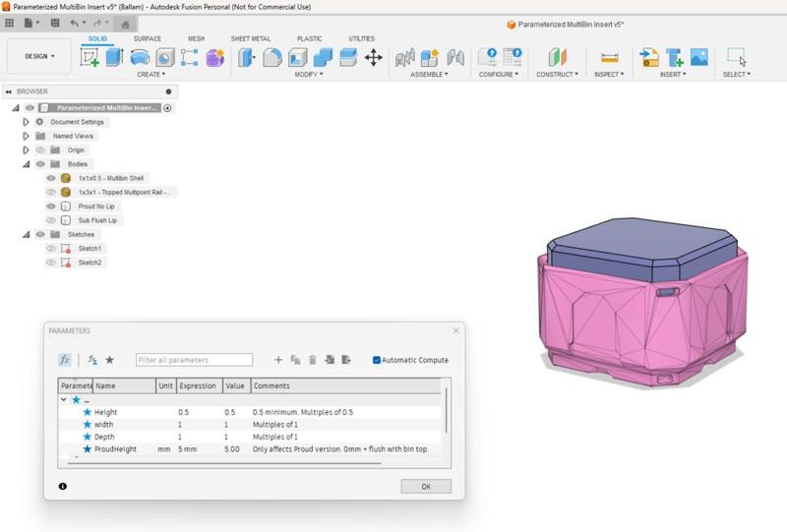The width and height of the screenshot is (787, 532).
Task: Click the Insert image landscape icon
Action: pyautogui.click(x=699, y=57)
